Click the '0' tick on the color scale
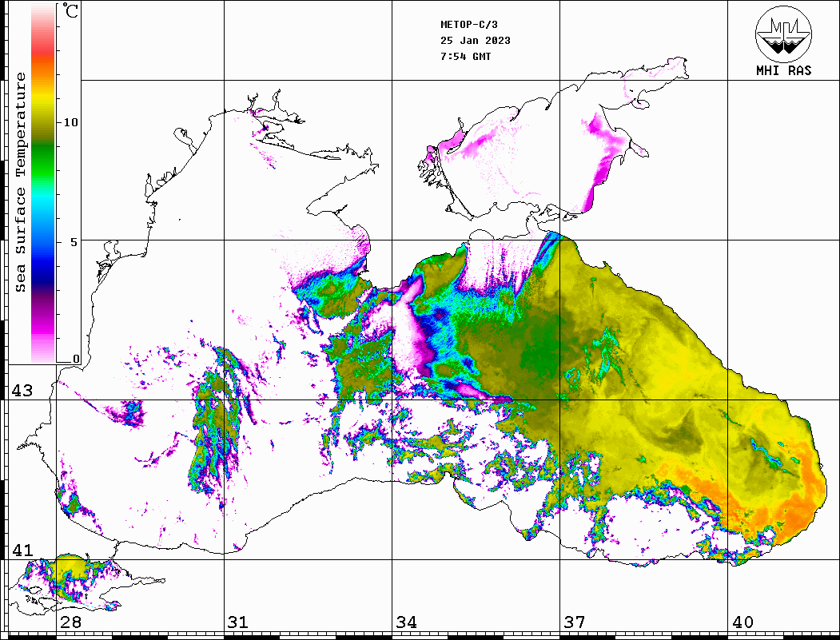 [76, 359]
